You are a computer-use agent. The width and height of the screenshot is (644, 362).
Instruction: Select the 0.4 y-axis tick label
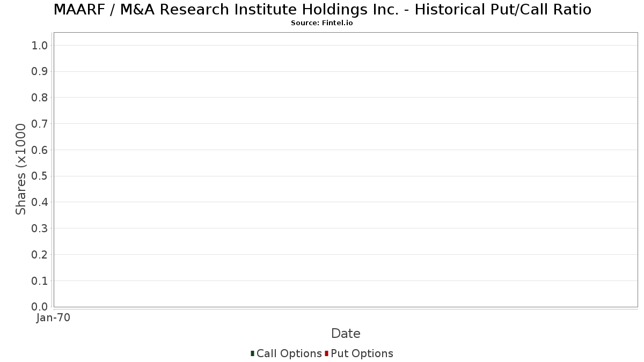(40, 202)
